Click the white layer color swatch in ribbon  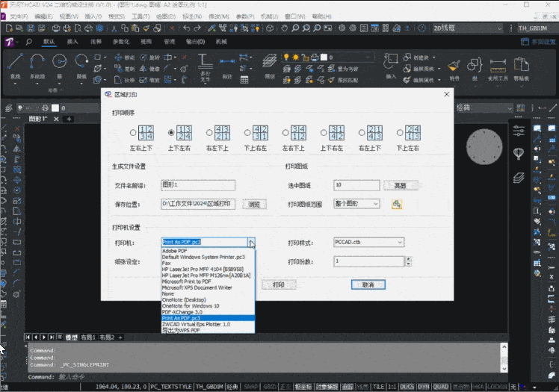[x=324, y=57]
